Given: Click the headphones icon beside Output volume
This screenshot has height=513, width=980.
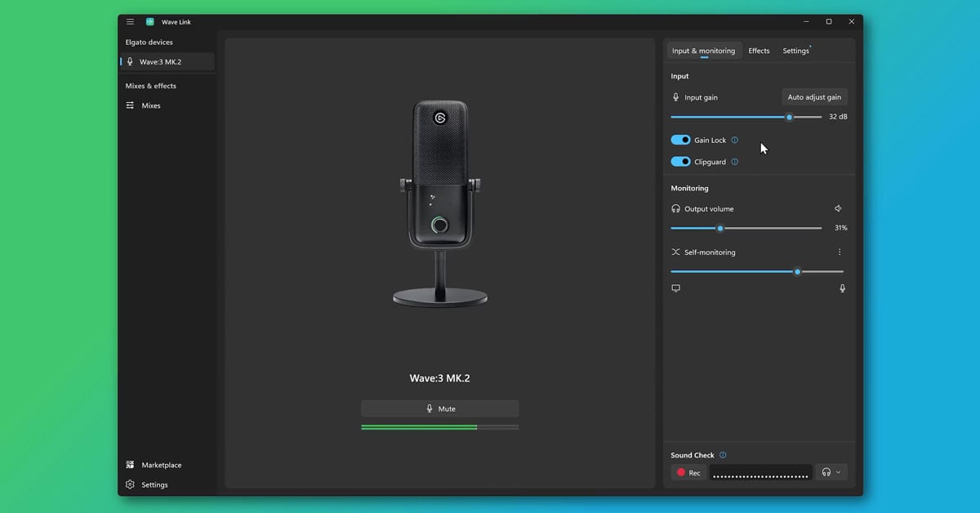Looking at the screenshot, I should 675,209.
